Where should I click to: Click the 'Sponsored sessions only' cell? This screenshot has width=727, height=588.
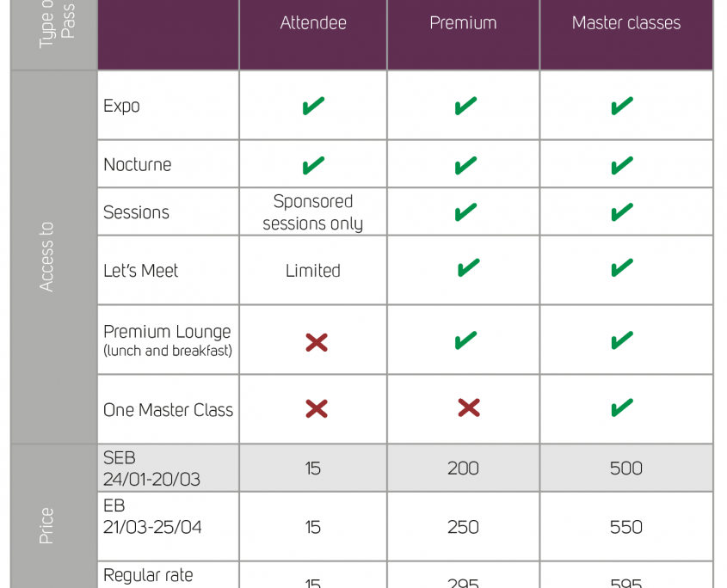[313, 212]
